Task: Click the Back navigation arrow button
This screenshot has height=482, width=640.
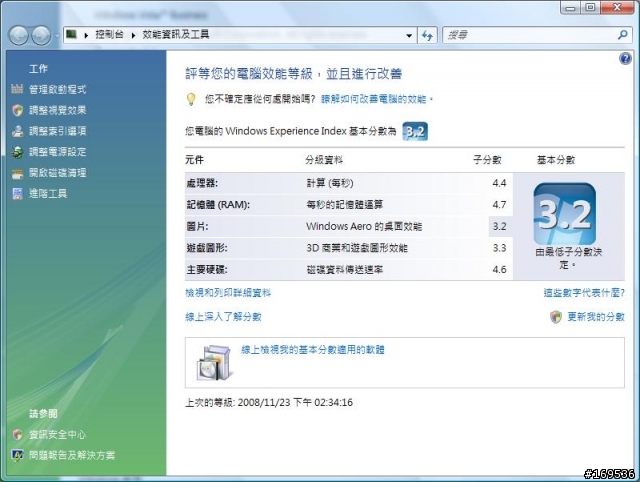Action: point(19,36)
